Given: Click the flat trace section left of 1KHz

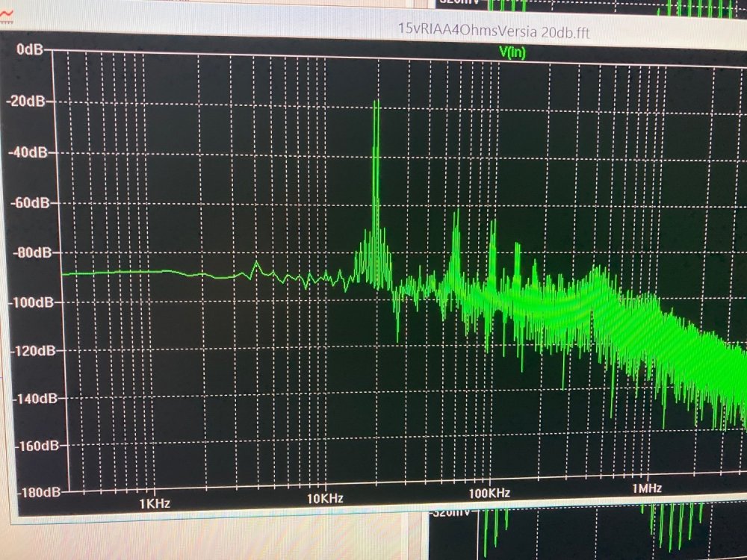Looking at the screenshot, I should click(x=112, y=273).
